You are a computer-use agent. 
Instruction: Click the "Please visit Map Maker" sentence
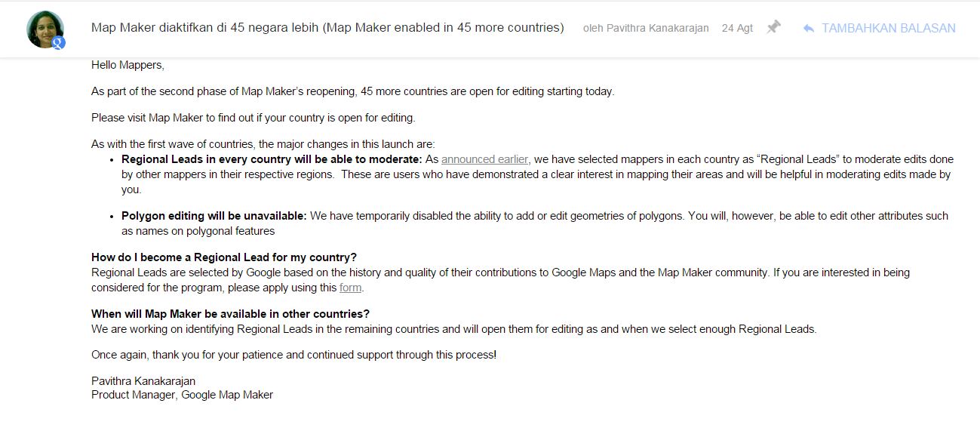click(x=253, y=118)
